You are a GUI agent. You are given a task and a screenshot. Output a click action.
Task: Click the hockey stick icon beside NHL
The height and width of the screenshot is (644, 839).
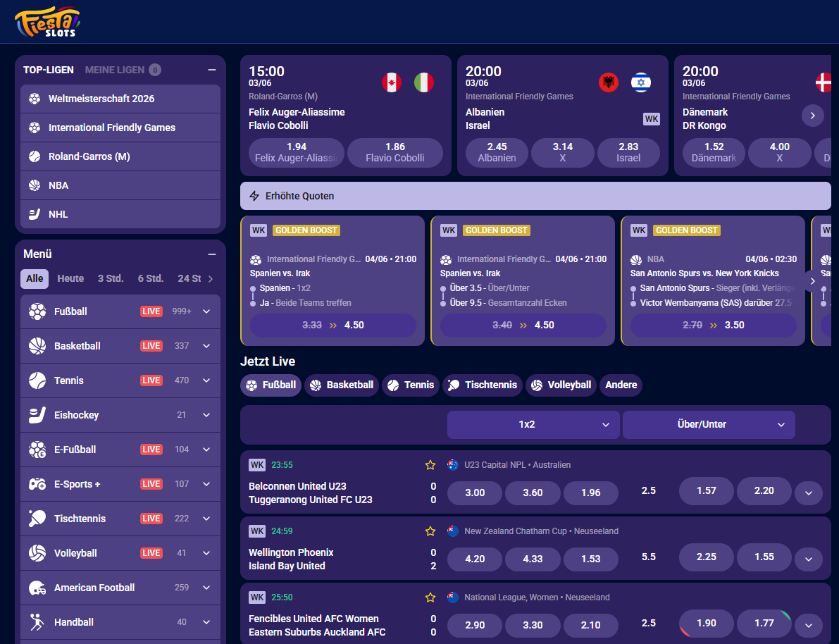pyautogui.click(x=35, y=214)
